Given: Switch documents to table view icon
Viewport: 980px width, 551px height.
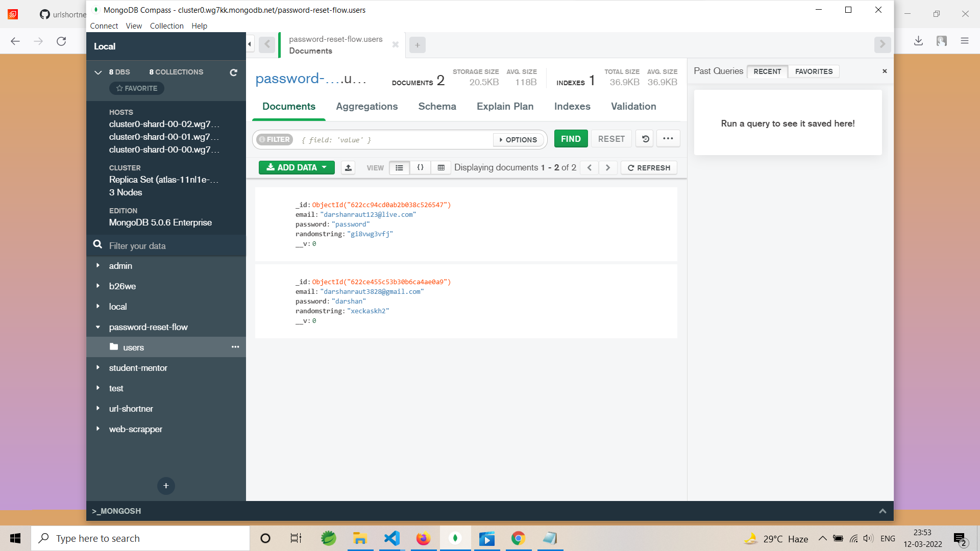Looking at the screenshot, I should click(440, 167).
